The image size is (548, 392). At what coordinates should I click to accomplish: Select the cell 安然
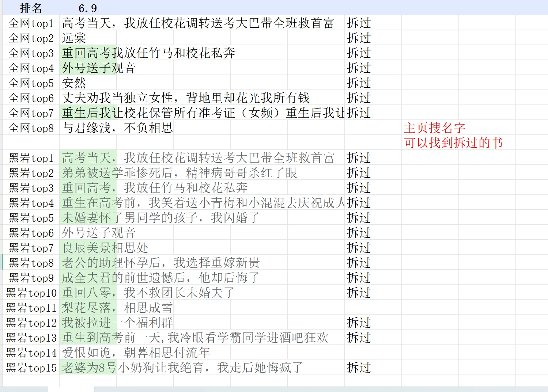(74, 83)
